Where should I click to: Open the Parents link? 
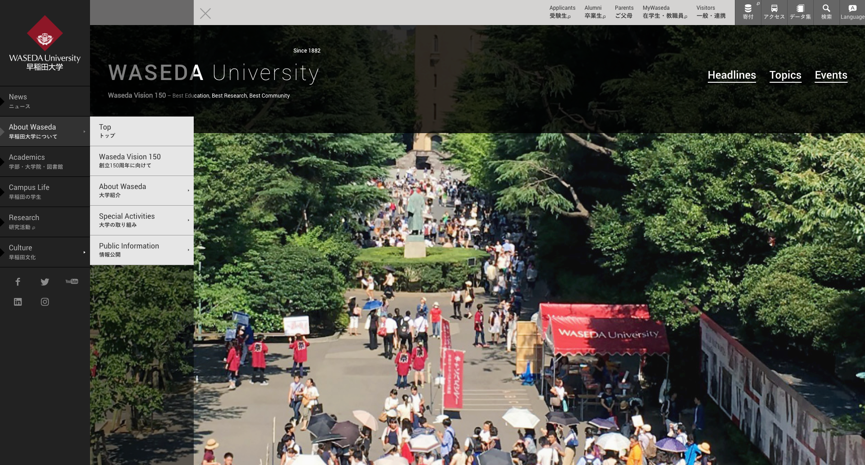[624, 12]
